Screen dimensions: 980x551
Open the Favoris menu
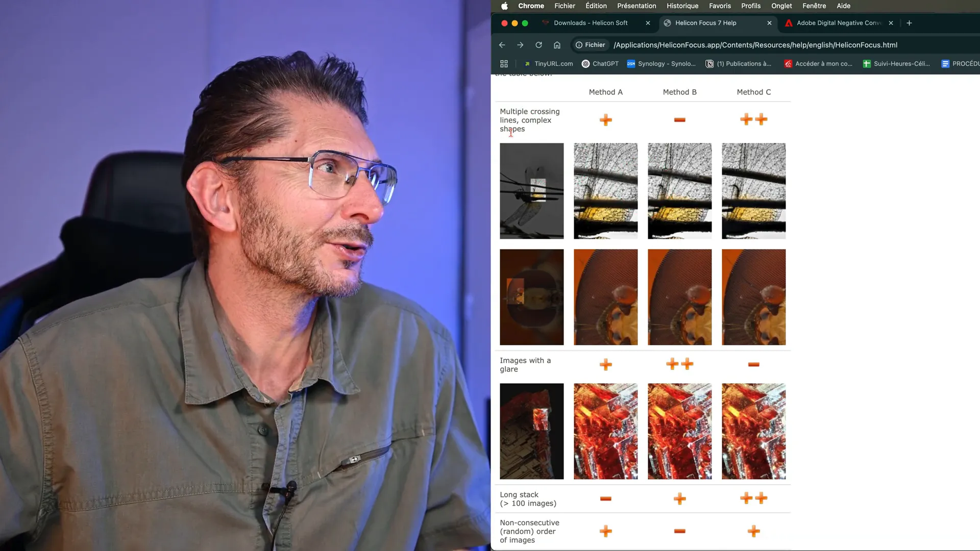coord(720,6)
